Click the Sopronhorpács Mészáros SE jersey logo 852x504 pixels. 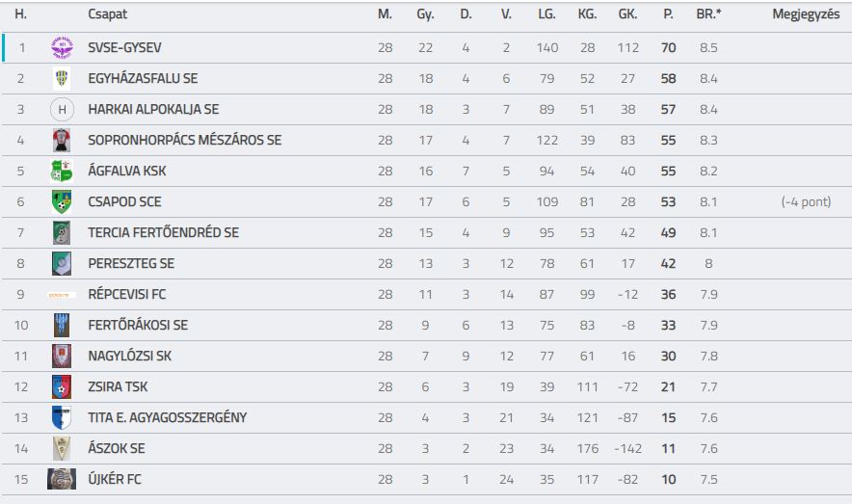pyautogui.click(x=62, y=140)
